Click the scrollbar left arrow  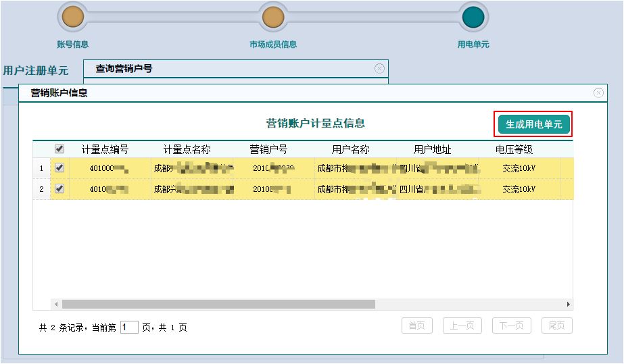(56, 305)
